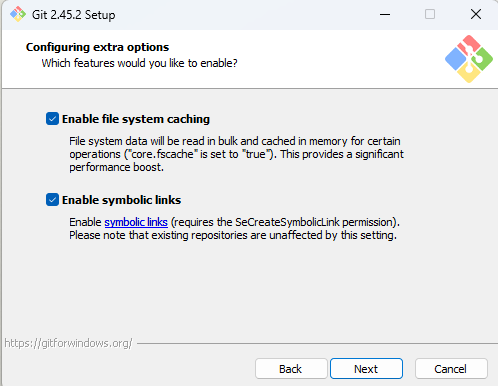Open the https://gitforwindows.org/ link
The image size is (498, 386).
(x=68, y=343)
